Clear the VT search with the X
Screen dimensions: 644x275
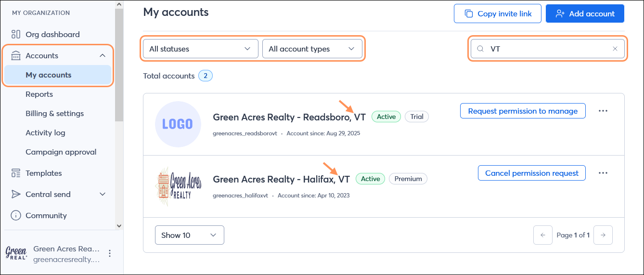(615, 49)
